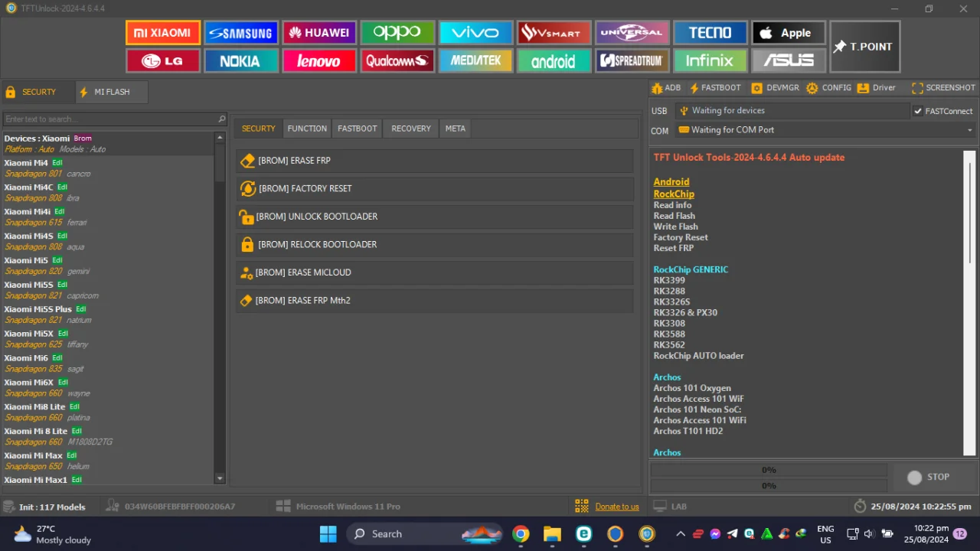
Task: Select Xiaomi Mi4 in device list
Action: [x=107, y=168]
